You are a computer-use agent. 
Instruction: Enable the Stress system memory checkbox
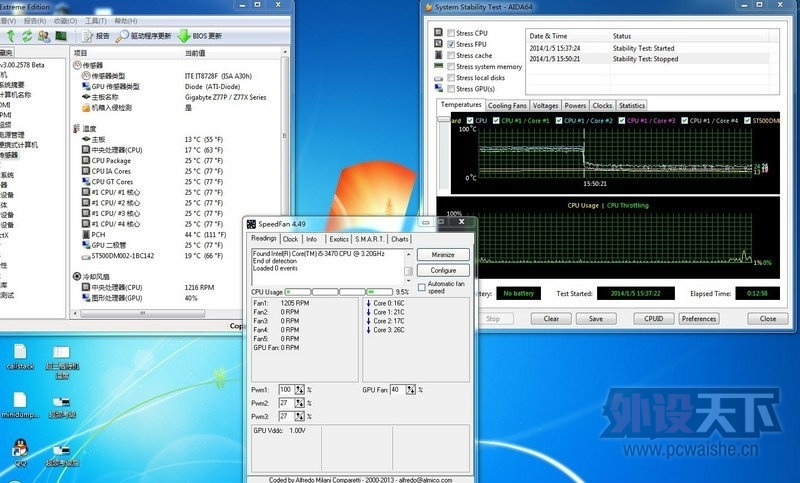tap(451, 66)
